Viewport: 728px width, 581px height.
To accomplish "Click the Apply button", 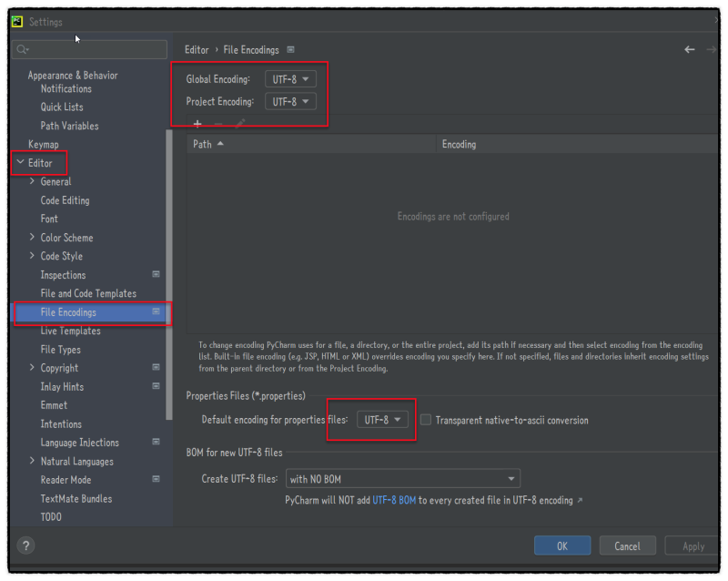I will click(x=693, y=545).
